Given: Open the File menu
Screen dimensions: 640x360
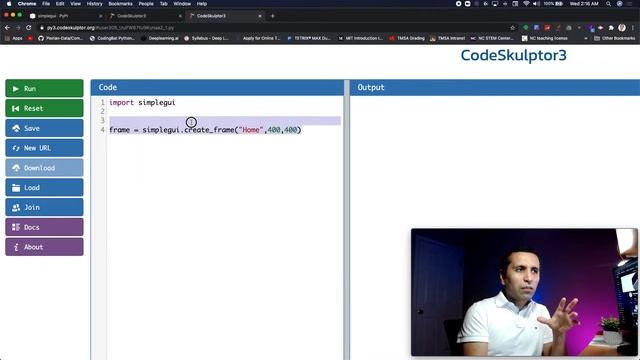Looking at the screenshot, I should tap(46, 4).
